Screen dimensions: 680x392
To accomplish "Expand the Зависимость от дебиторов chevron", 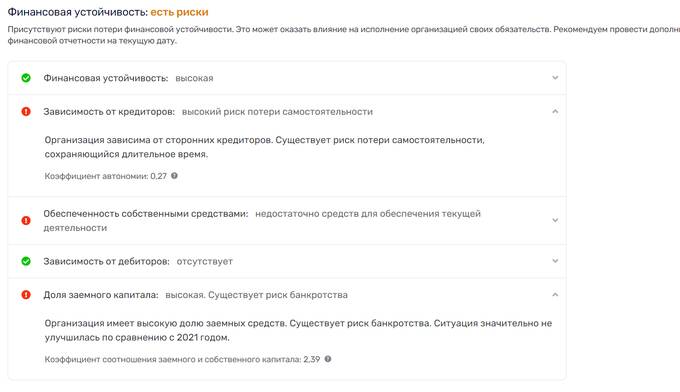I will 555,261.
